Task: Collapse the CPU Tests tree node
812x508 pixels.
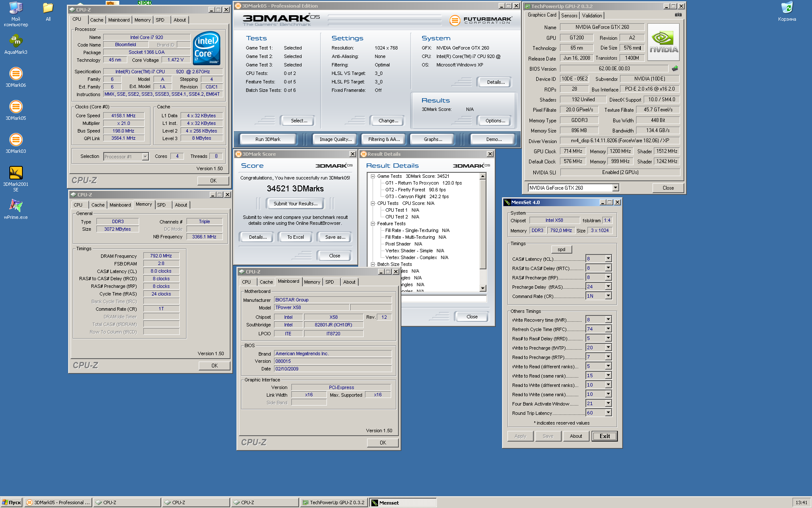Action: [x=373, y=203]
